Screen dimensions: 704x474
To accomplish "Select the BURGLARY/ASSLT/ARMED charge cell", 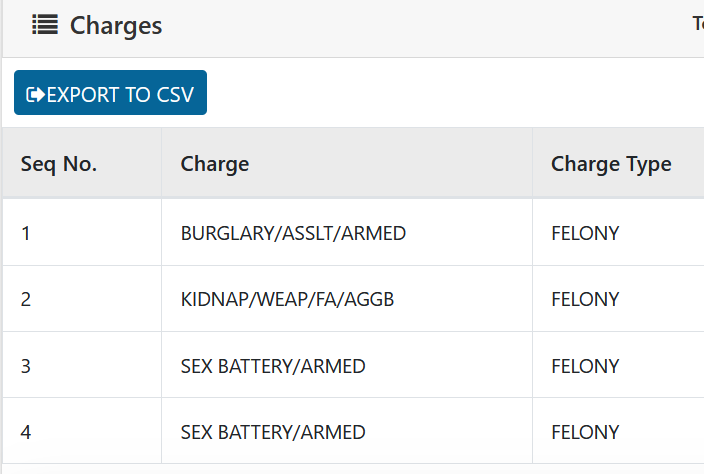I will (x=293, y=233).
